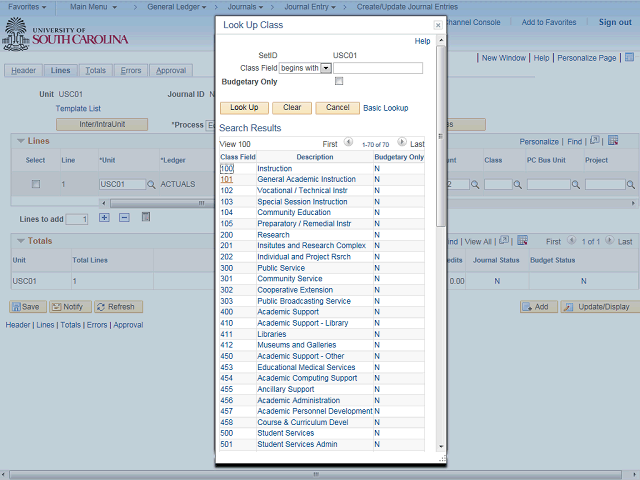
Task: Open Help link in lookup dialog
Action: [422, 41]
